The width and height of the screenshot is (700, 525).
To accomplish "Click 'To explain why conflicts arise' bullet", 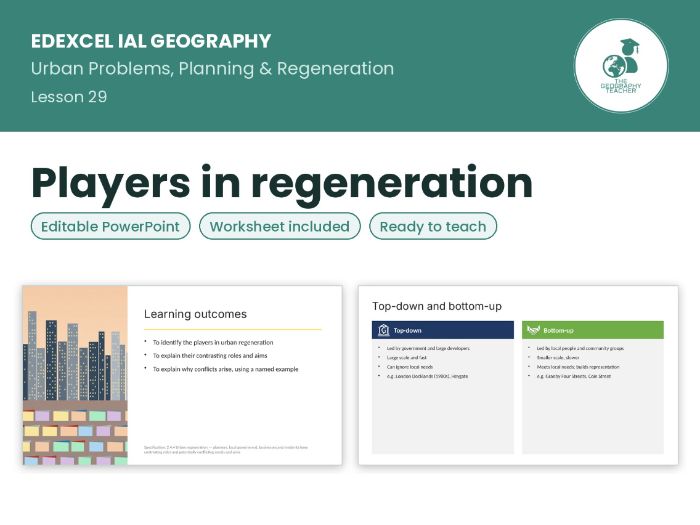I will 225,369.
